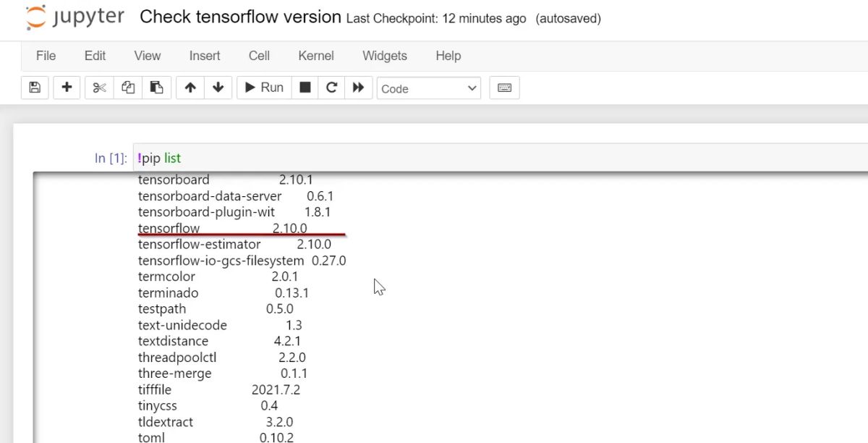The image size is (868, 443).
Task: Click the 'tensorboard-plugin-wit' output line
Action: point(234,212)
